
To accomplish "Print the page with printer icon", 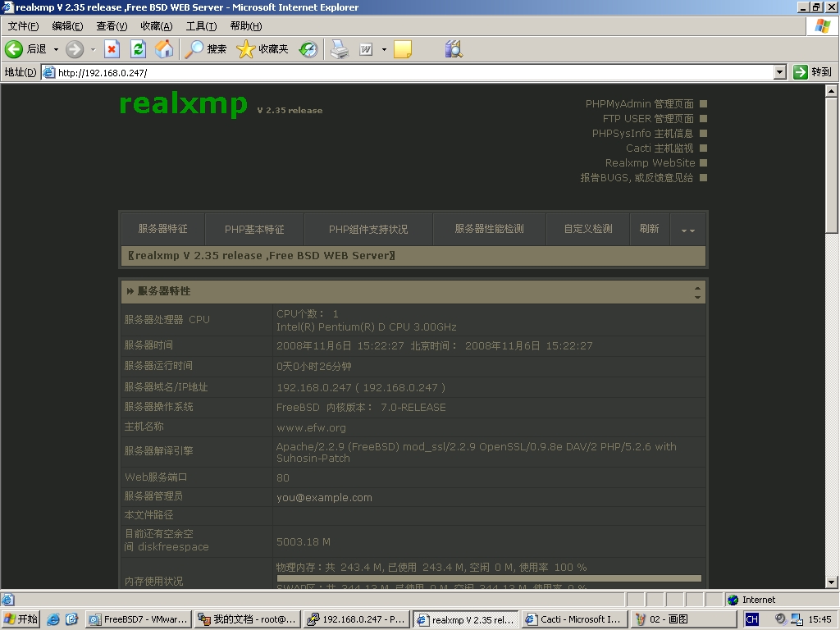I will pyautogui.click(x=339, y=49).
